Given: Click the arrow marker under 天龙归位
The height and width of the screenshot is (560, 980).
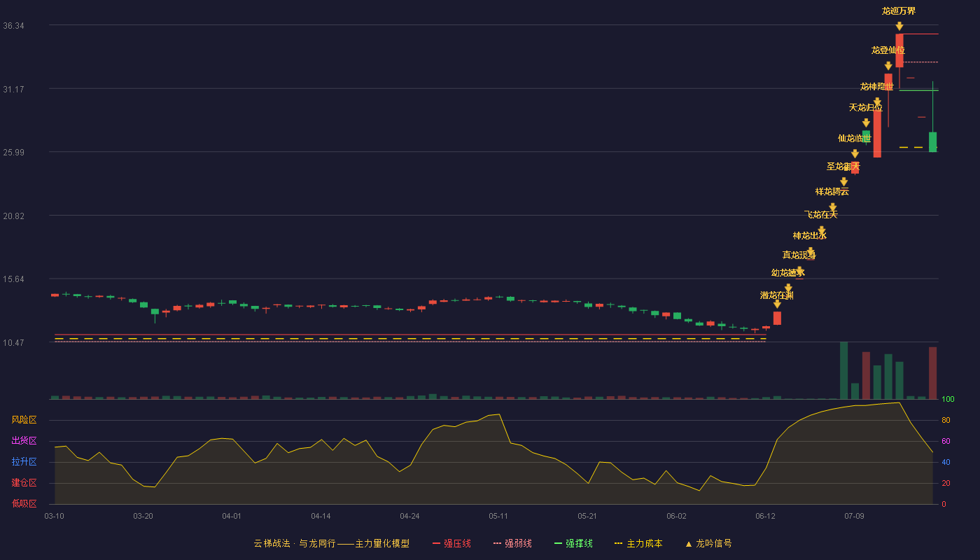Looking at the screenshot, I should (x=866, y=122).
